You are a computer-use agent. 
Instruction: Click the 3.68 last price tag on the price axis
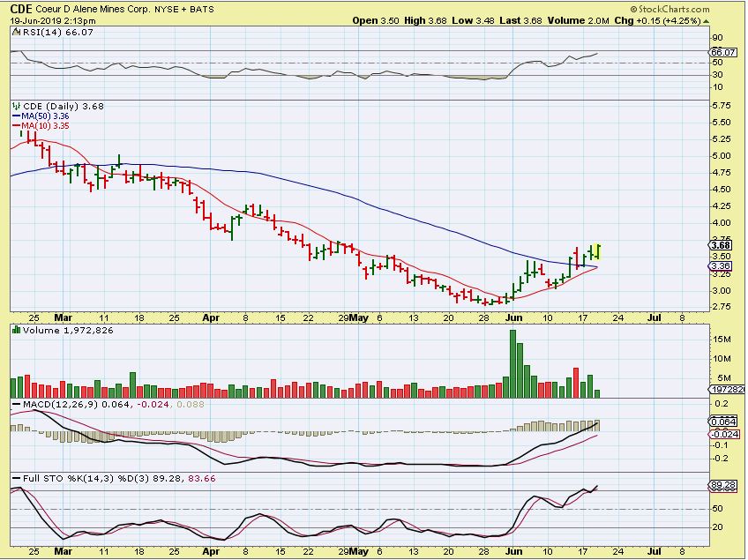tap(721, 245)
